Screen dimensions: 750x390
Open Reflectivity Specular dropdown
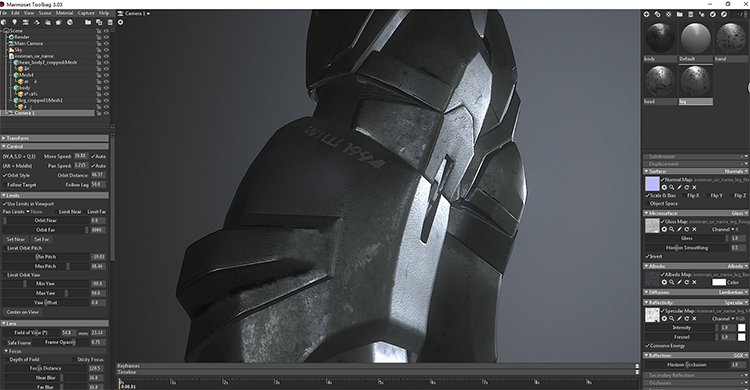736,302
